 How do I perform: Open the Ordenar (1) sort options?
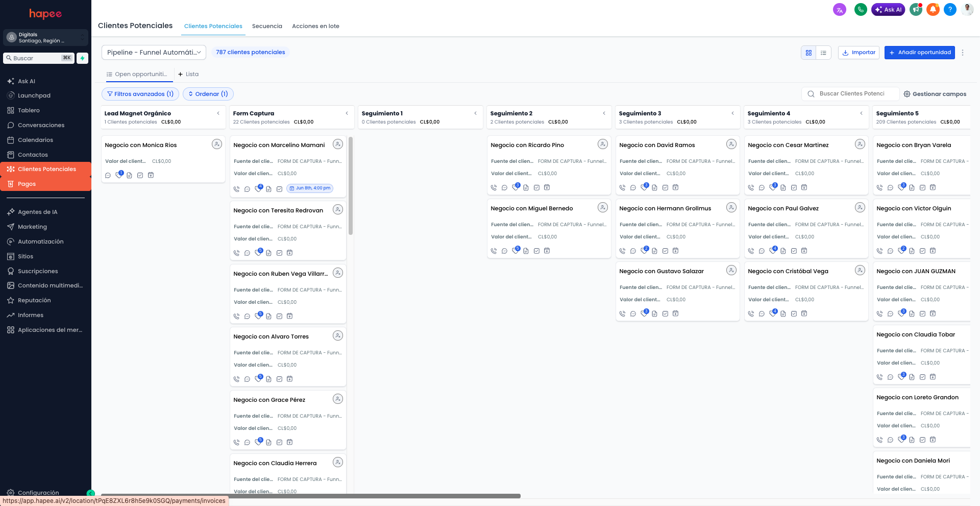[x=208, y=94]
